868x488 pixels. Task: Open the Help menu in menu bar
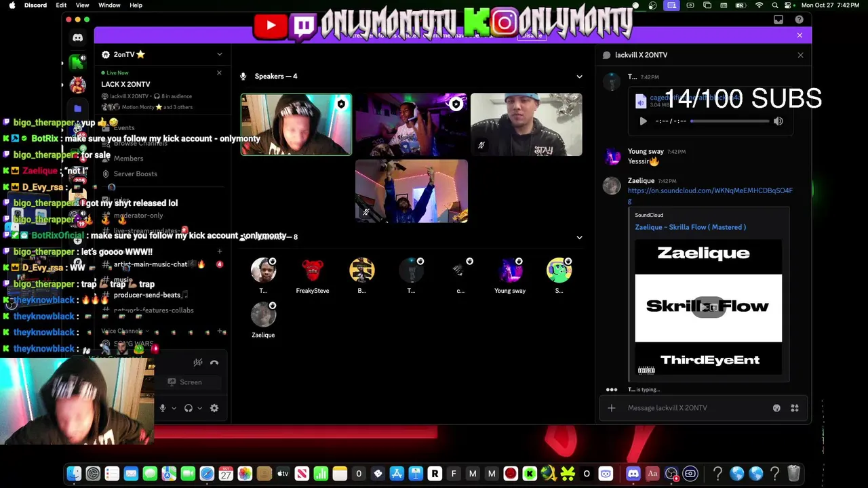click(136, 5)
